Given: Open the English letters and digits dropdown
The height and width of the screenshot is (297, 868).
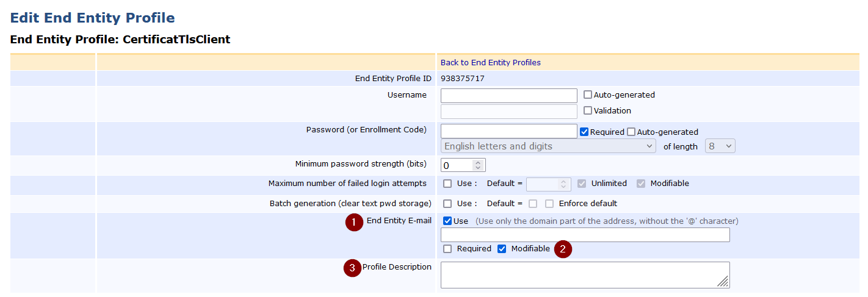Looking at the screenshot, I should pyautogui.click(x=548, y=146).
